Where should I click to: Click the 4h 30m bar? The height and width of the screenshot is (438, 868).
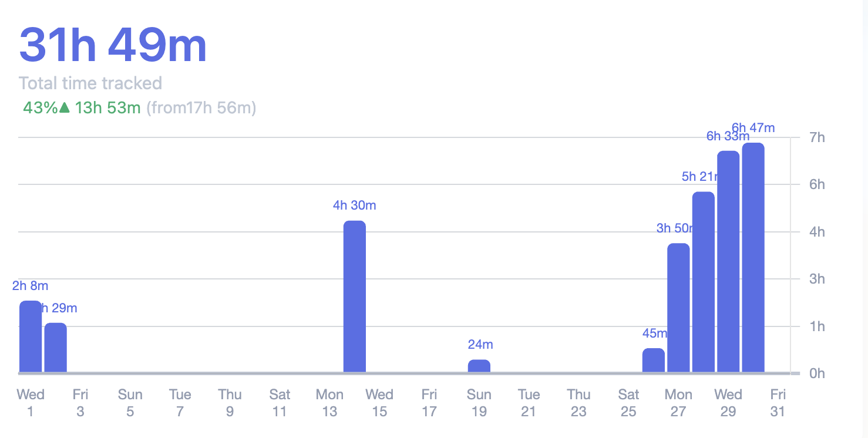pyautogui.click(x=355, y=297)
